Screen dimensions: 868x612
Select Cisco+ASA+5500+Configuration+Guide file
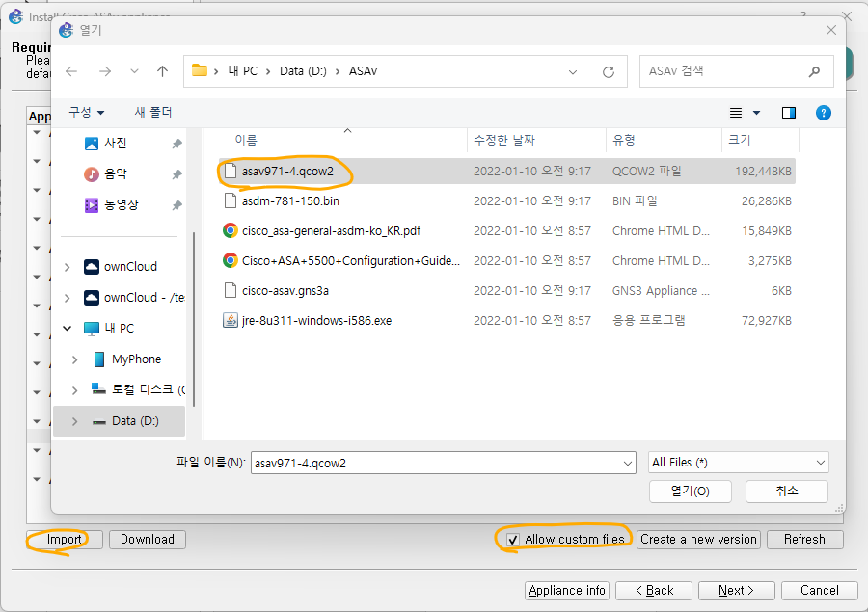click(x=507, y=260)
